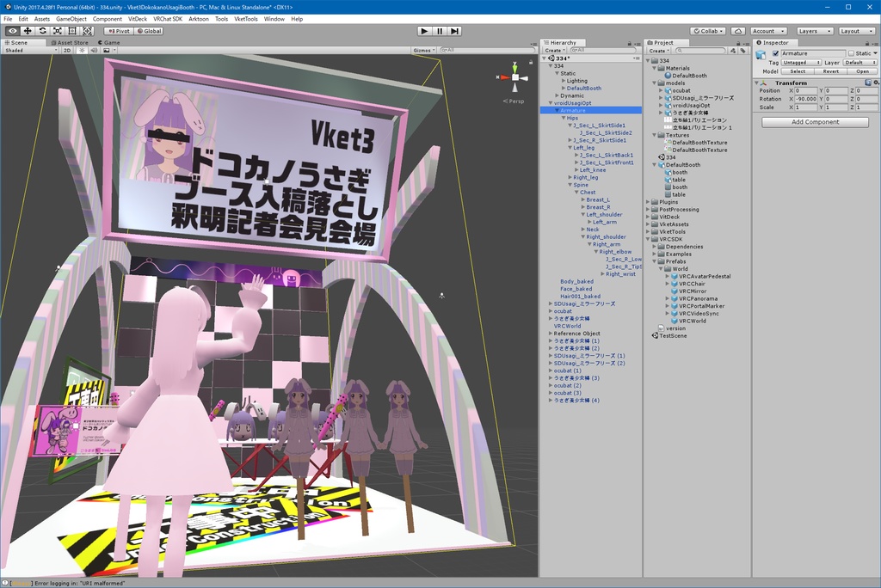
Task: Open the Project Create menu
Action: [658, 51]
